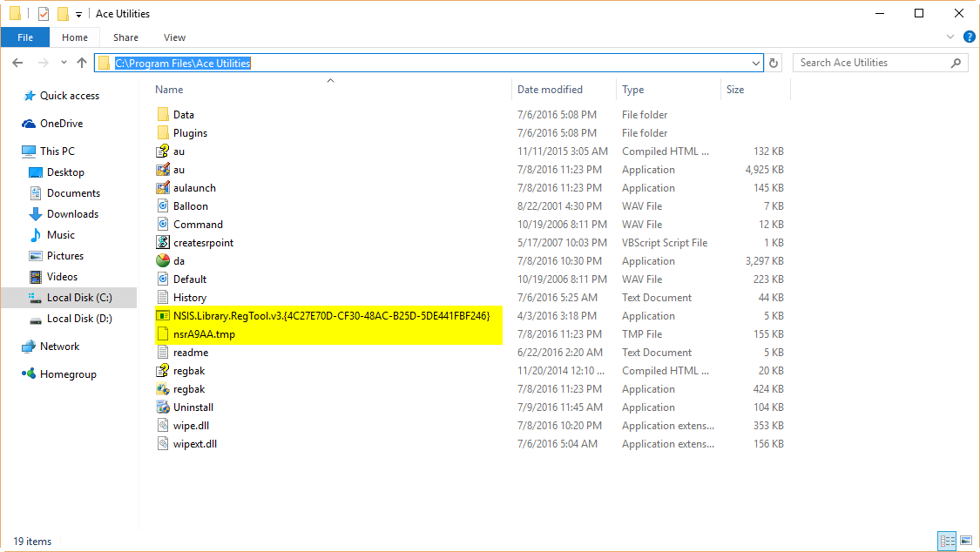
Task: Open the File menu
Action: 25,37
